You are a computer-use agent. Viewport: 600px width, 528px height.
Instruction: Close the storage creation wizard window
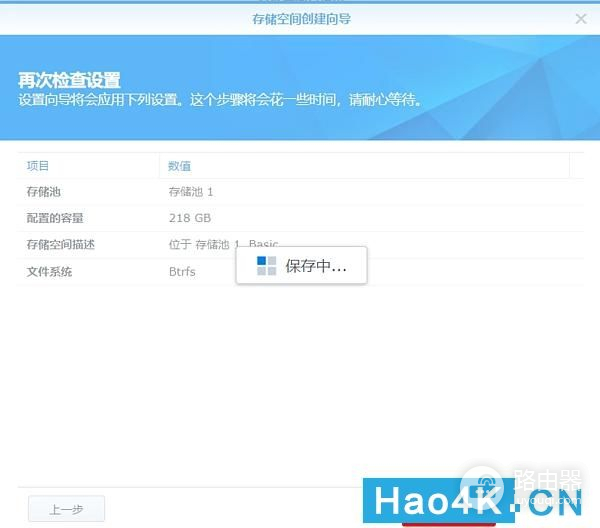click(x=581, y=18)
